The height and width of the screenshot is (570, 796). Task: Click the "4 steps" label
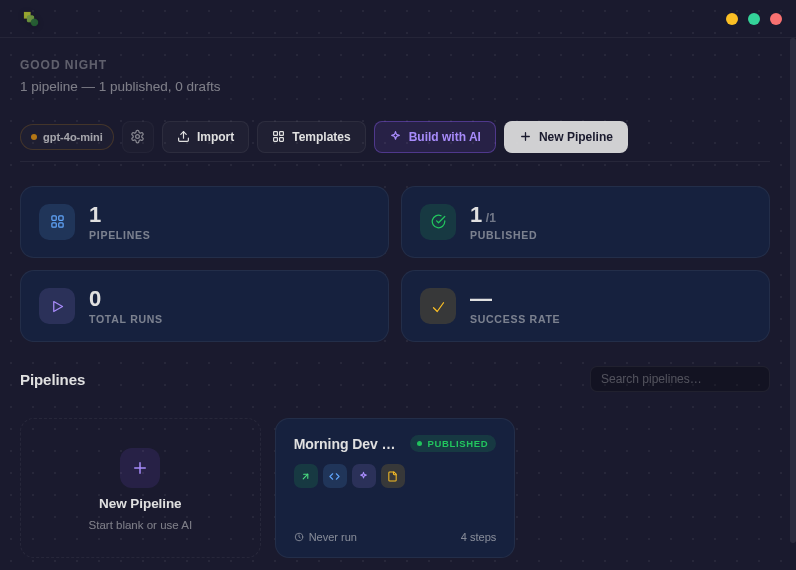click(x=478, y=537)
